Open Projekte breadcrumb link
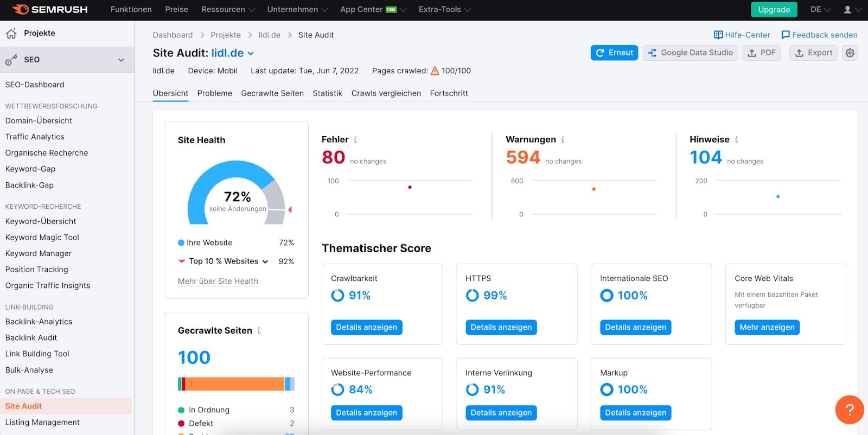Screen dimensions: 868x435 tap(226, 35)
